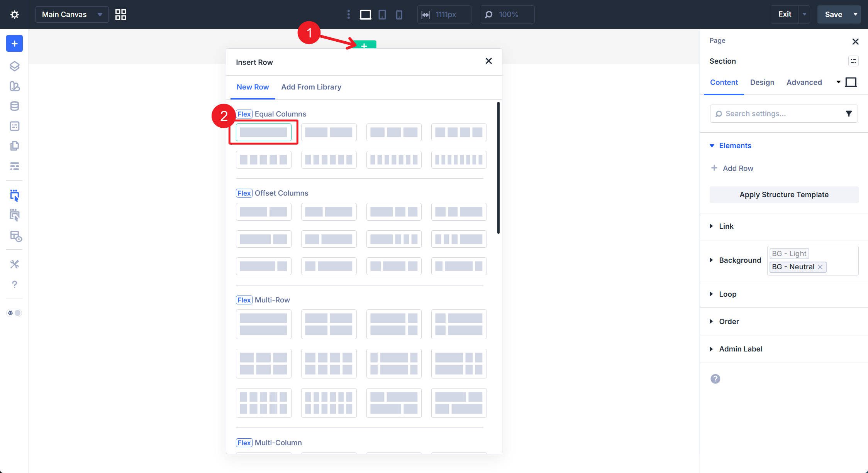
Task: Open the Design colors panel icon
Action: pos(14,86)
